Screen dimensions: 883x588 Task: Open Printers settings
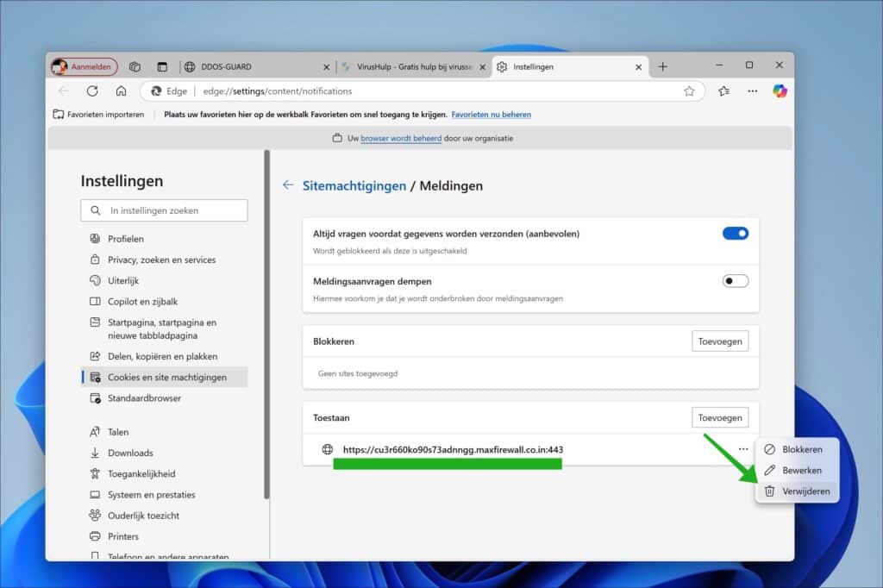coord(164,536)
